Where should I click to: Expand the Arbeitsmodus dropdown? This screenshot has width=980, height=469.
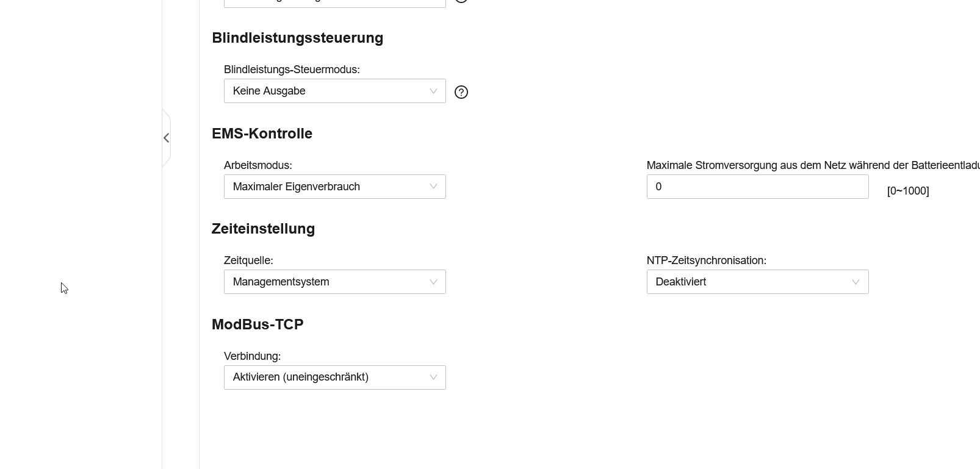pos(334,187)
